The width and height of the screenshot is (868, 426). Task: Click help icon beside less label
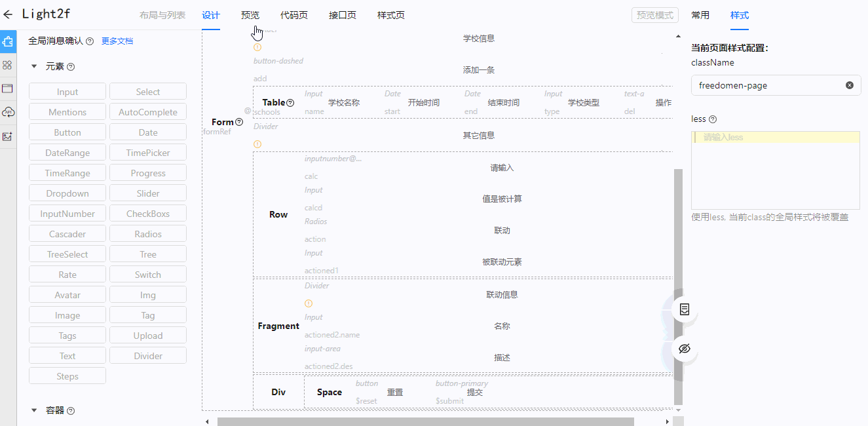pos(713,119)
